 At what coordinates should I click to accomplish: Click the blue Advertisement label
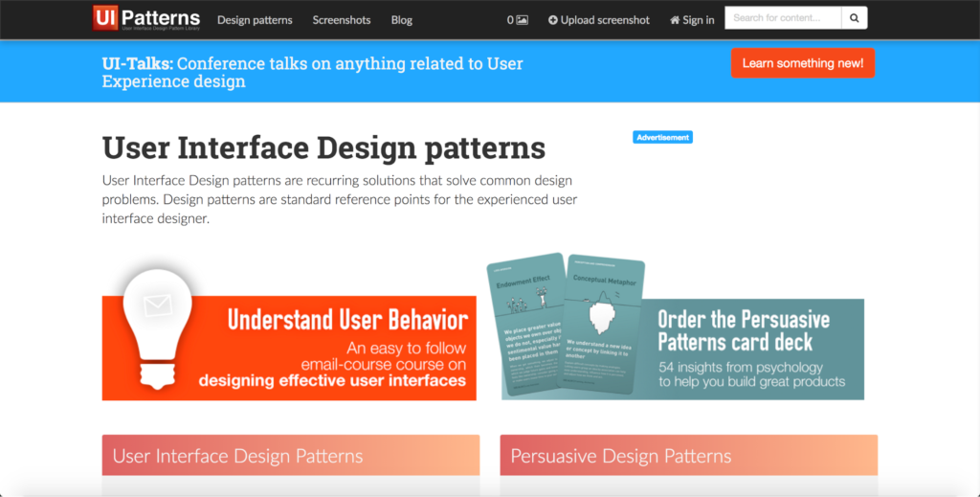[662, 138]
